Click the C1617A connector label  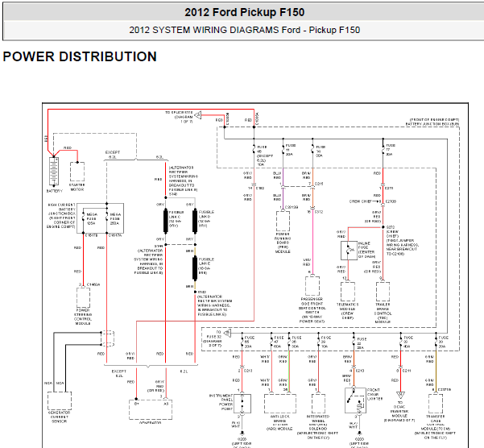(x=115, y=235)
